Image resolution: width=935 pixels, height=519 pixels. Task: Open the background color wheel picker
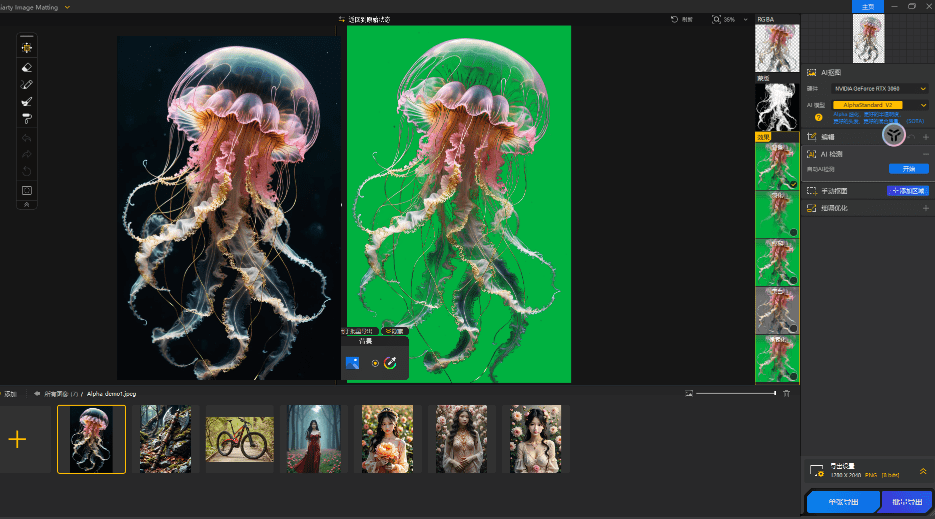390,363
